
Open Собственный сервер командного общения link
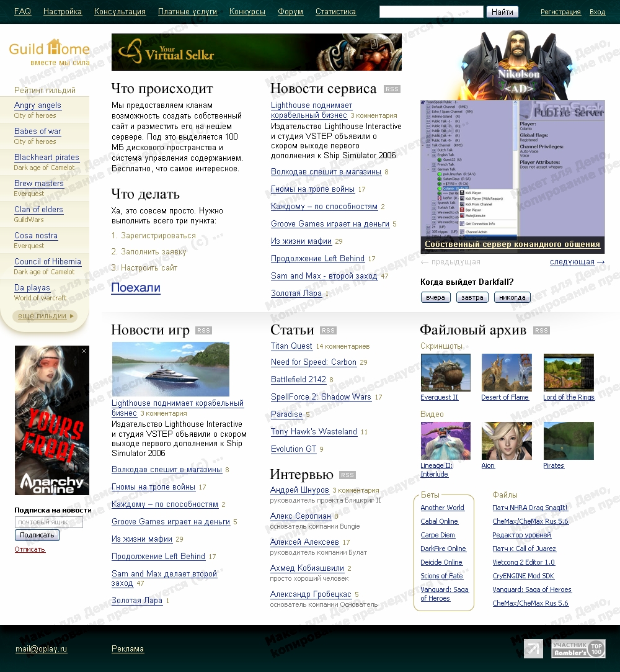pyautogui.click(x=512, y=244)
